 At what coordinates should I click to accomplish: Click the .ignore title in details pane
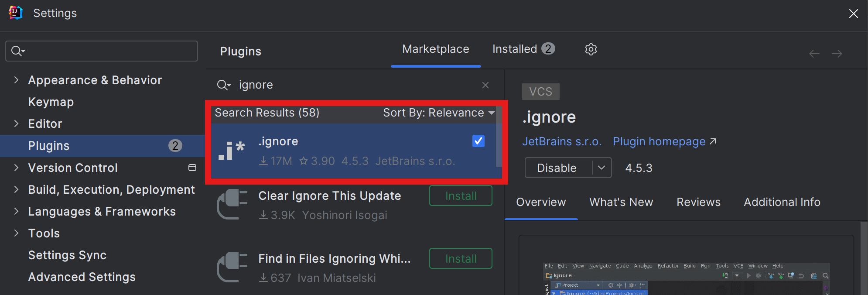click(x=549, y=117)
